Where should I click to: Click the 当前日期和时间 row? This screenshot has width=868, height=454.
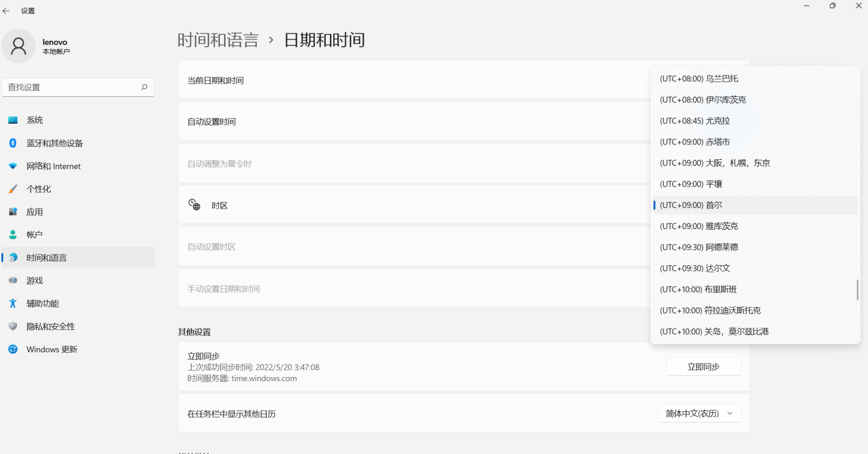coord(413,80)
